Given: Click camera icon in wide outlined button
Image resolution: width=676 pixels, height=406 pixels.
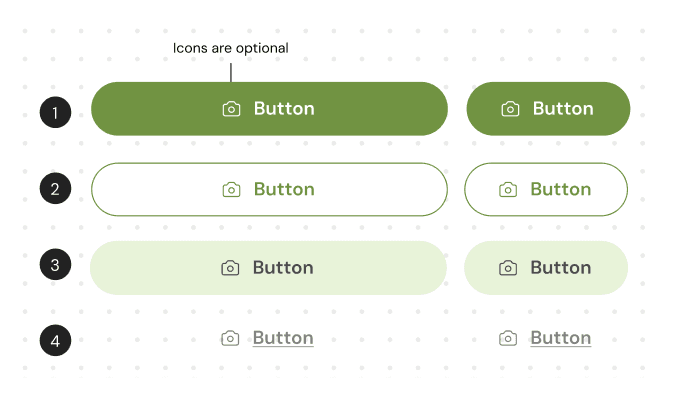Looking at the screenshot, I should pyautogui.click(x=231, y=189).
